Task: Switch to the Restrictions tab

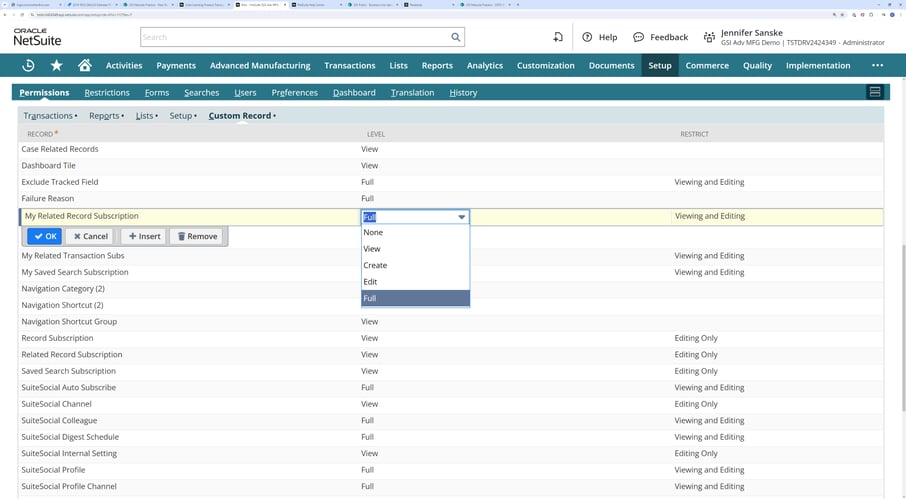Action: click(107, 93)
